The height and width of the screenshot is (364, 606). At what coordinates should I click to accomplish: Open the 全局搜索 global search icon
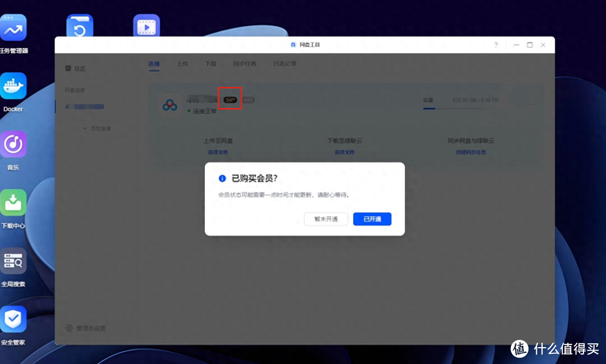pyautogui.click(x=13, y=261)
